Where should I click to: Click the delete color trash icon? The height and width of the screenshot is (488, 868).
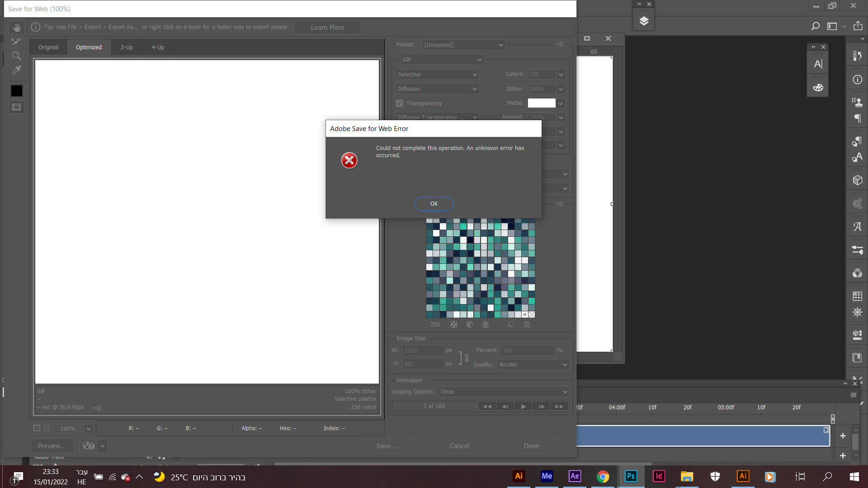pyautogui.click(x=527, y=324)
